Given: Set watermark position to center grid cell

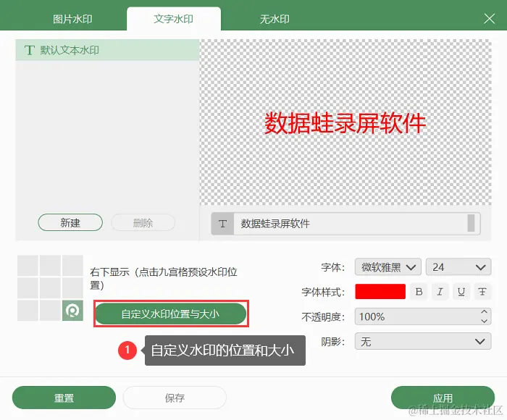Looking at the screenshot, I should 50,287.
